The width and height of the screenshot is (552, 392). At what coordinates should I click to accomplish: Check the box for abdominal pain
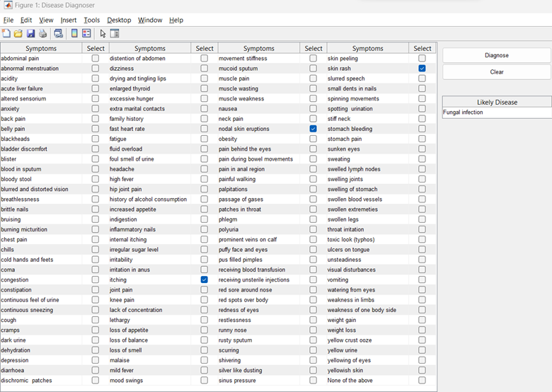96,59
